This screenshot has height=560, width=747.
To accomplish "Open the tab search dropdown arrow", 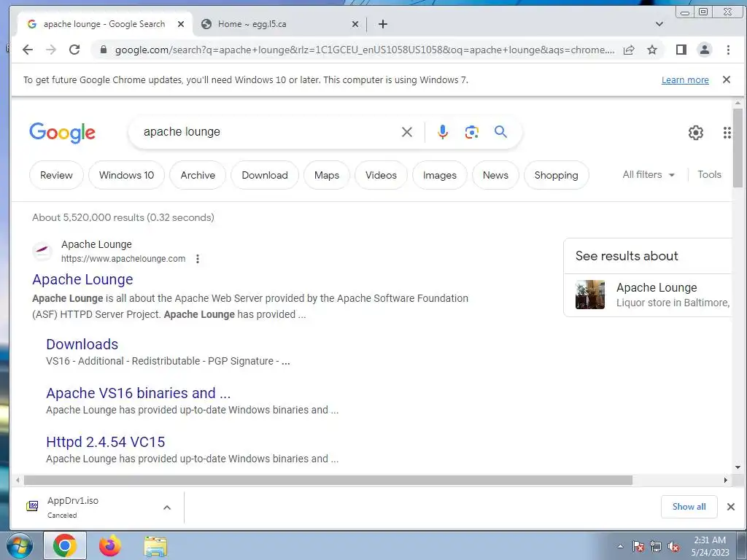I will point(659,24).
